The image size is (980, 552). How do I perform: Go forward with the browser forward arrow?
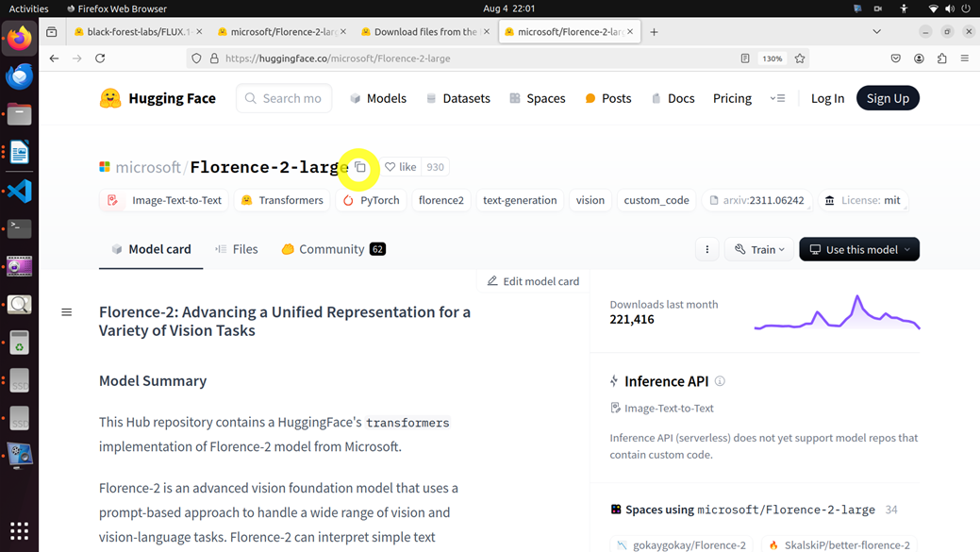coord(77,59)
